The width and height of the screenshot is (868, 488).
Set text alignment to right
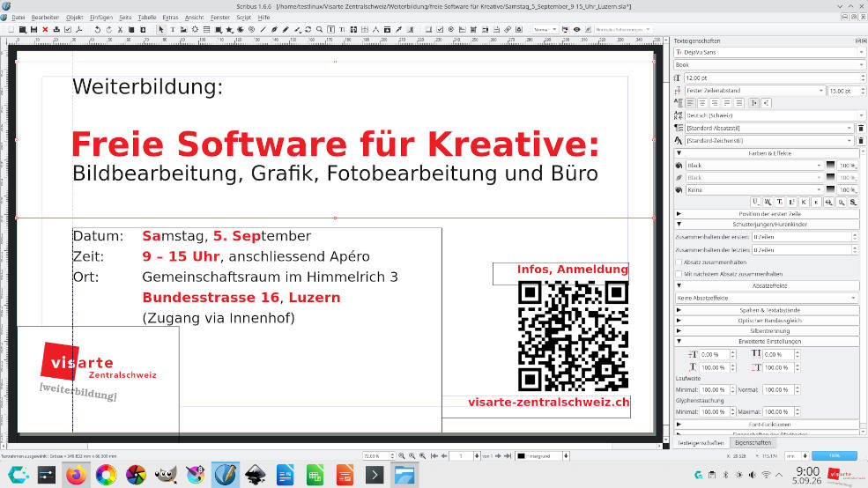pos(715,103)
